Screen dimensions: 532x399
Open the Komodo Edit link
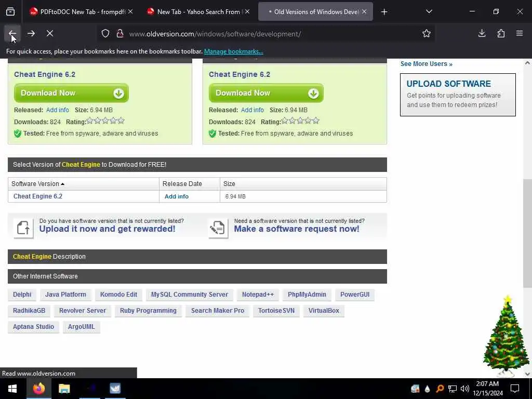coord(118,295)
